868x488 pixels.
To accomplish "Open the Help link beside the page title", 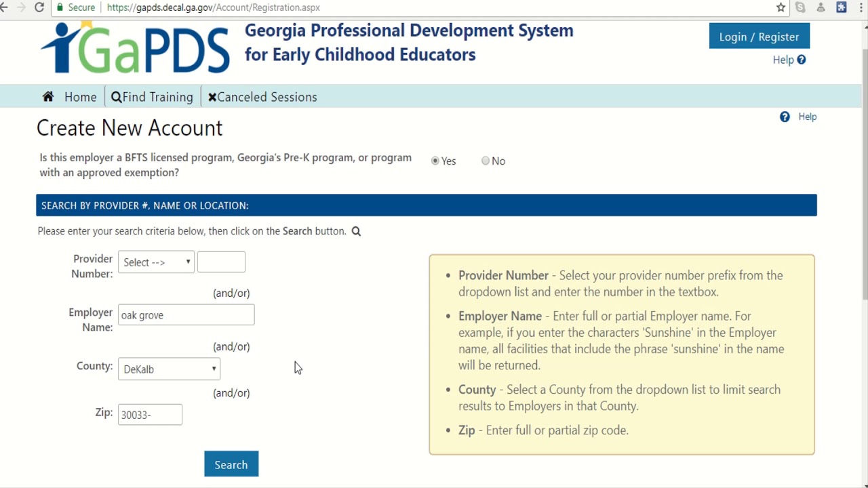I will tap(808, 117).
